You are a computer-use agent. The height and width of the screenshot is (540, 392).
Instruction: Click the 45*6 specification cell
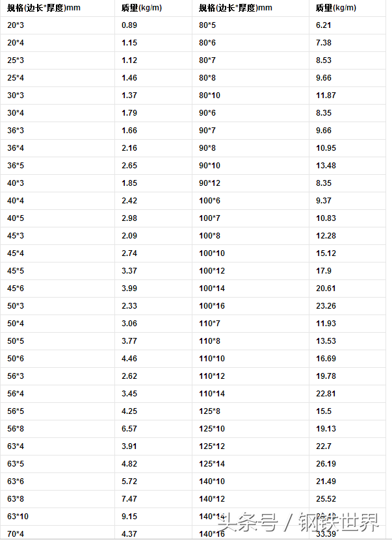tap(16, 289)
